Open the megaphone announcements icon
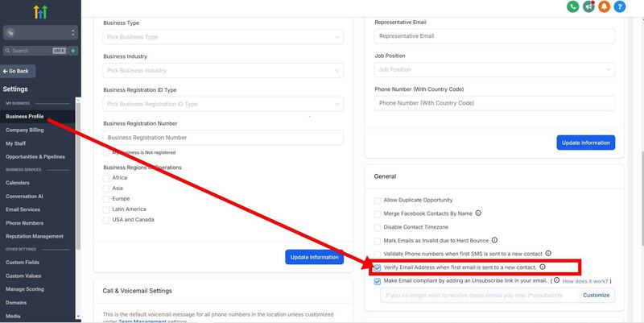Viewport: 644px width, 323px height. [588, 6]
